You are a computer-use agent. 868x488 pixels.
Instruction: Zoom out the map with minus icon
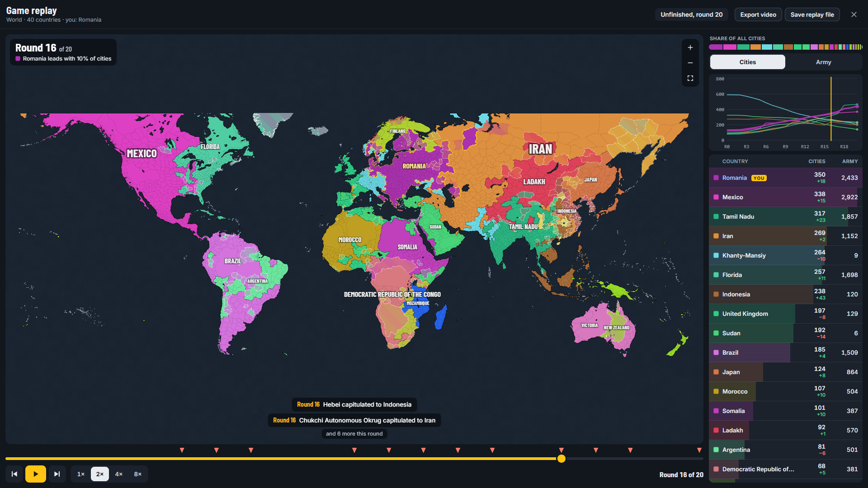point(690,63)
